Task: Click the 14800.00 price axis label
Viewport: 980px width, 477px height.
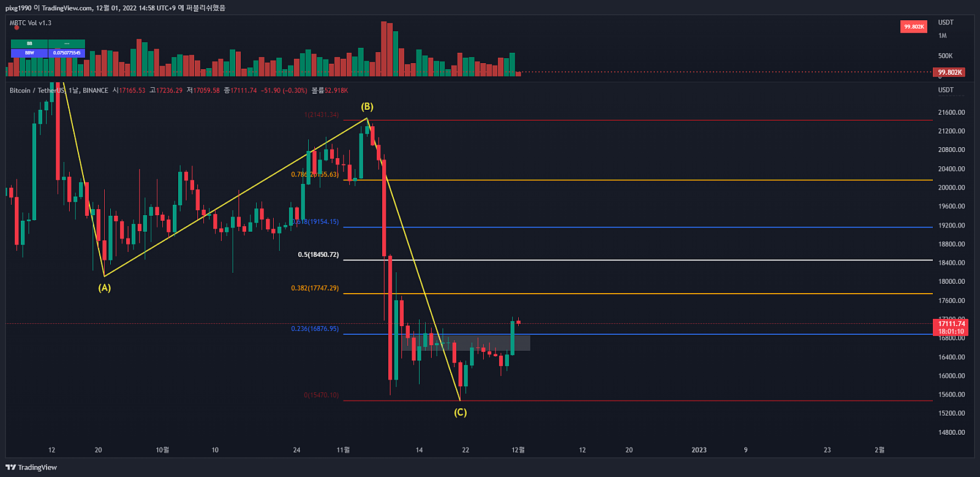Action: (951, 432)
